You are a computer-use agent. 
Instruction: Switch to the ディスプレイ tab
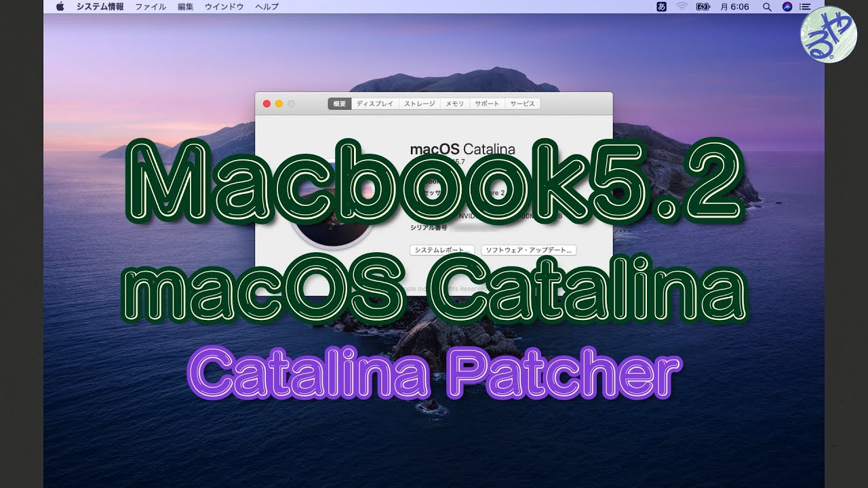click(x=374, y=104)
